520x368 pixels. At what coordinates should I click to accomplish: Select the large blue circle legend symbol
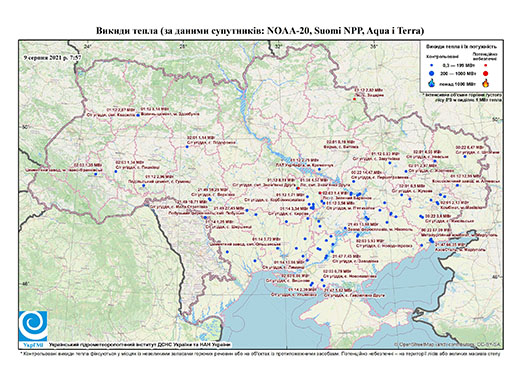432,73
